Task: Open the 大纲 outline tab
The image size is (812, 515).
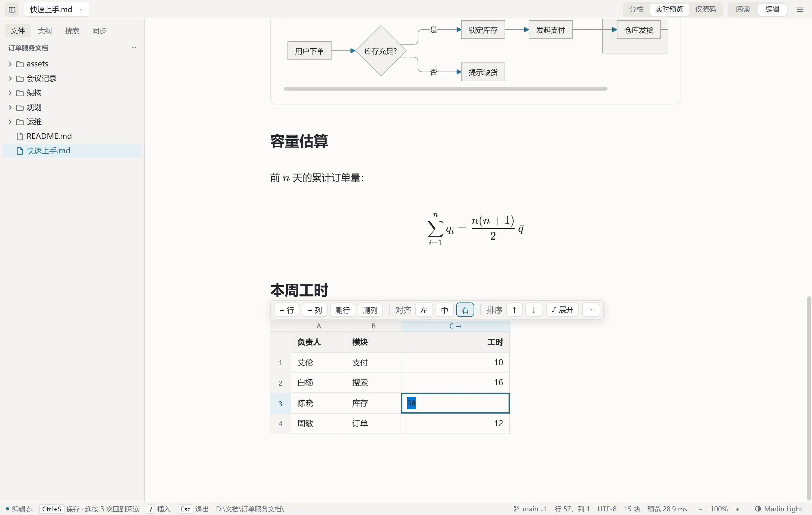Action: [45, 31]
